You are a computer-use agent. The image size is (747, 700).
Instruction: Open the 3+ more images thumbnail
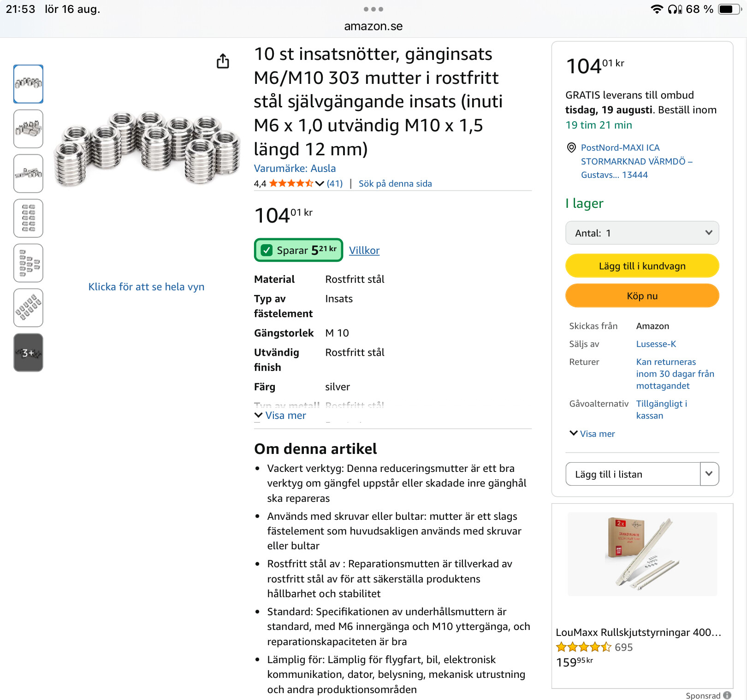[x=29, y=353]
